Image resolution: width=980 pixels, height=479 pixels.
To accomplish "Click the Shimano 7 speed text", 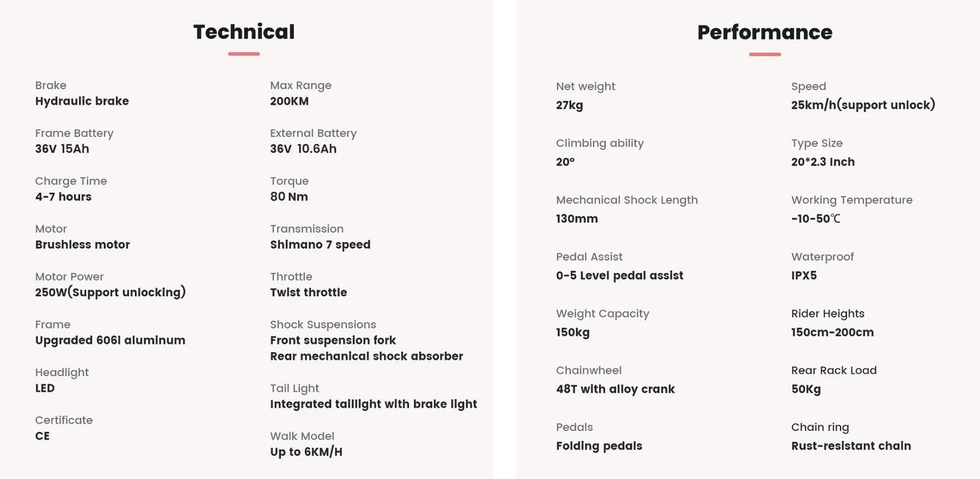I will coord(320,245).
